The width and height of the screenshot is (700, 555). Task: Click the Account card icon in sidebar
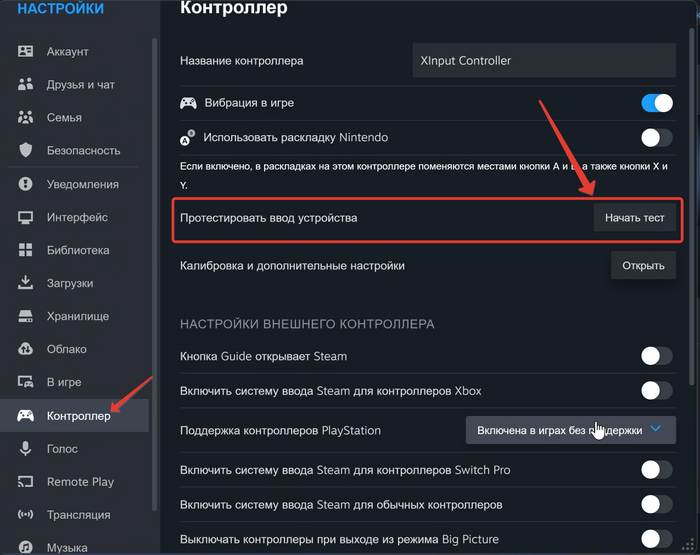[26, 52]
